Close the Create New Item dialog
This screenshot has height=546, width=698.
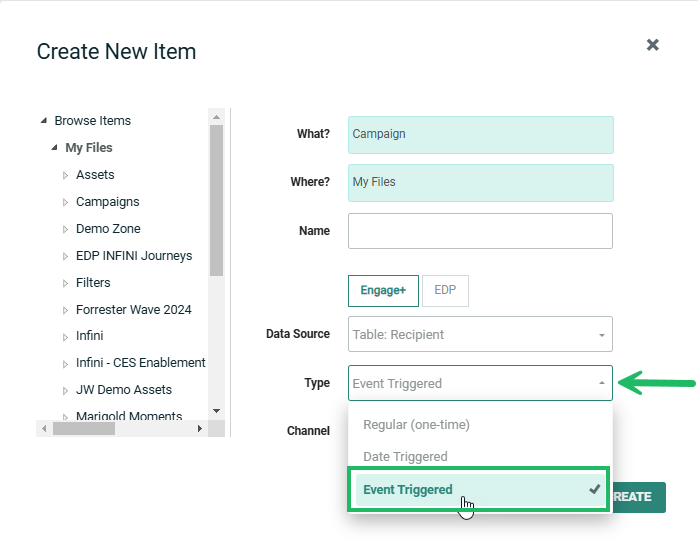tap(652, 45)
